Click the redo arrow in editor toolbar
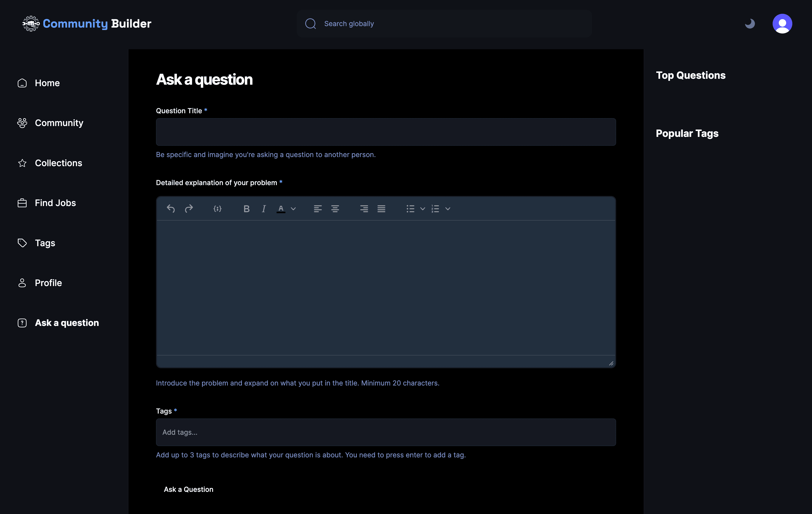Image resolution: width=812 pixels, height=514 pixels. (189, 209)
